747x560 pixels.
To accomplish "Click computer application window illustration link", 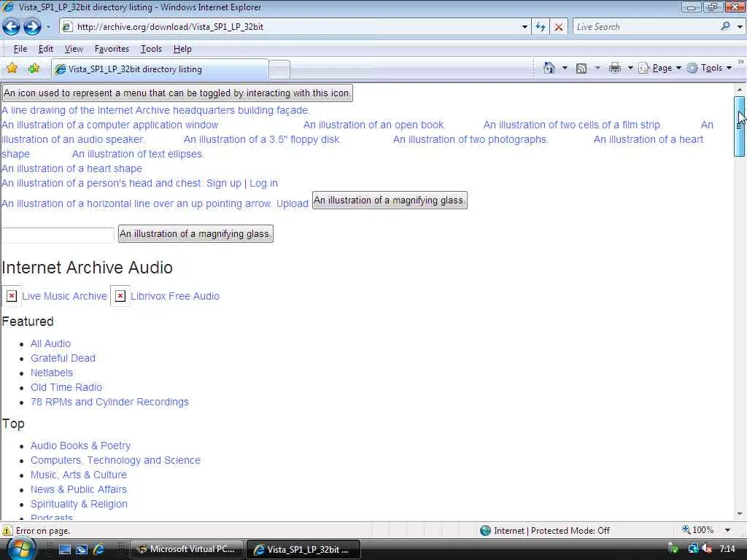I will [x=109, y=125].
